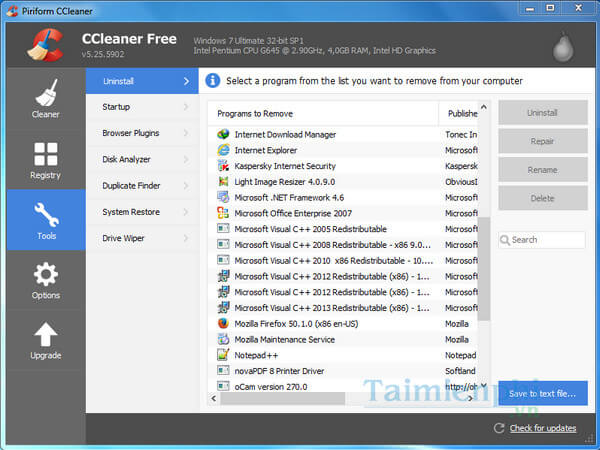Click the Rename button

(x=543, y=170)
